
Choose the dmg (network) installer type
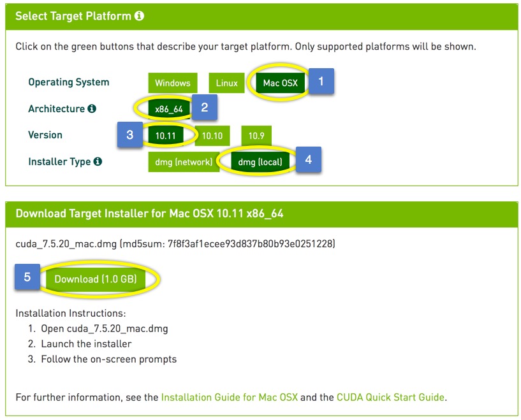pos(184,162)
